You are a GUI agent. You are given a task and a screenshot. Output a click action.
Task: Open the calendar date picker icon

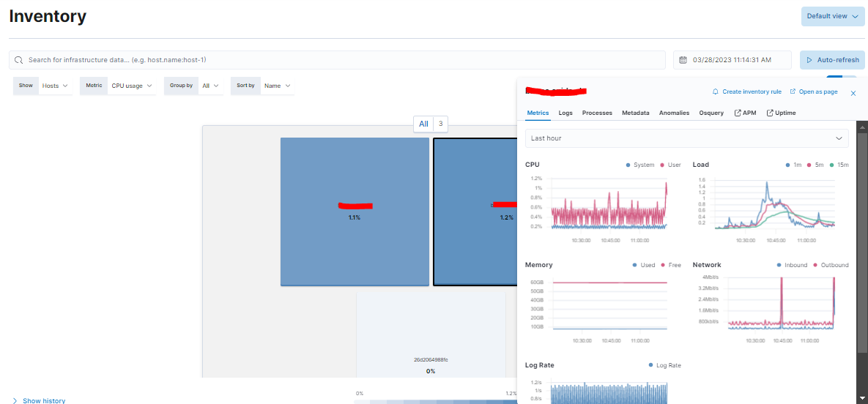tap(683, 60)
